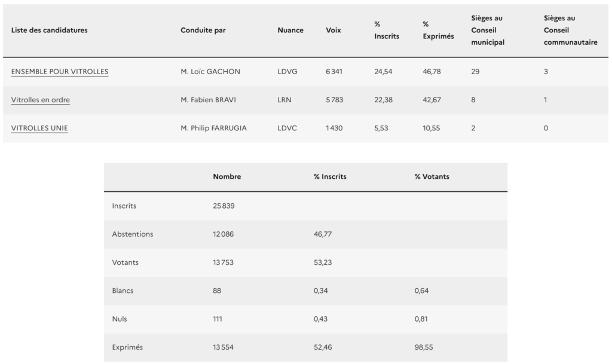Select the Blancs row label
The width and height of the screenshot is (612, 364).
point(123,290)
